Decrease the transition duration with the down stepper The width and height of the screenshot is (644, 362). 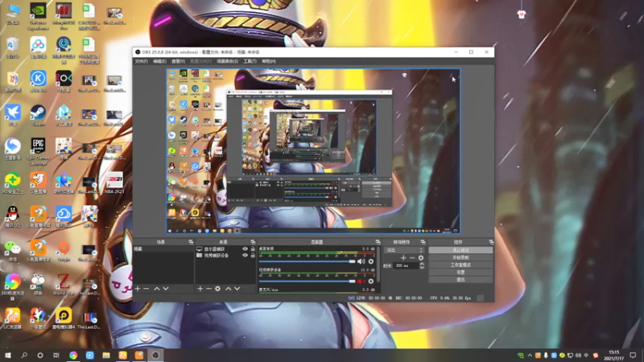pos(422,268)
